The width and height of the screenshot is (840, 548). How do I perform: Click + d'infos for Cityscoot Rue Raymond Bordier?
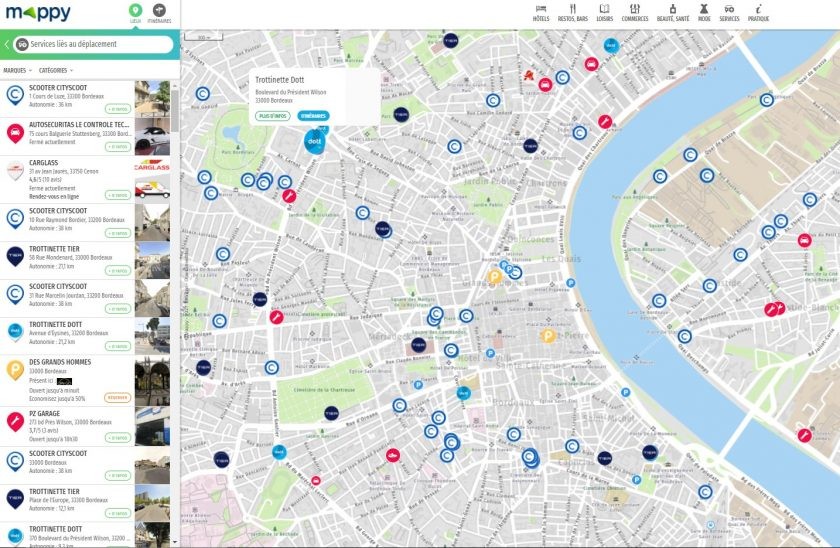(x=118, y=233)
